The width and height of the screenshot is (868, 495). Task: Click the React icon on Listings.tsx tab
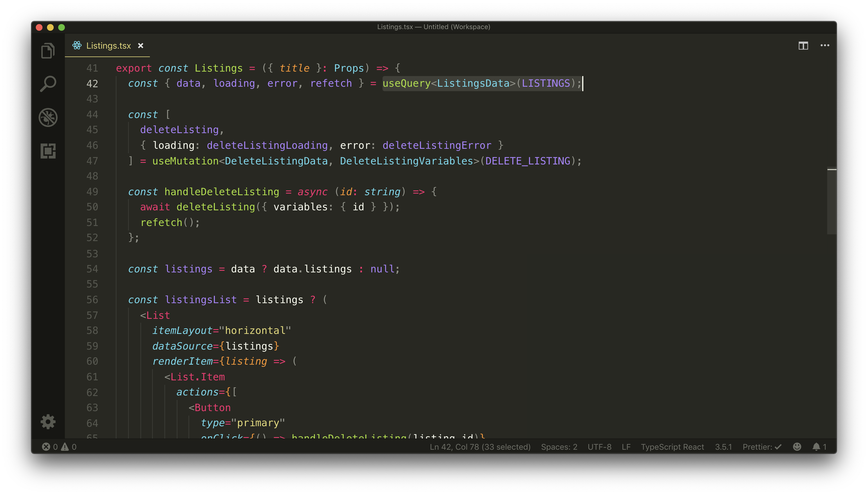77,46
